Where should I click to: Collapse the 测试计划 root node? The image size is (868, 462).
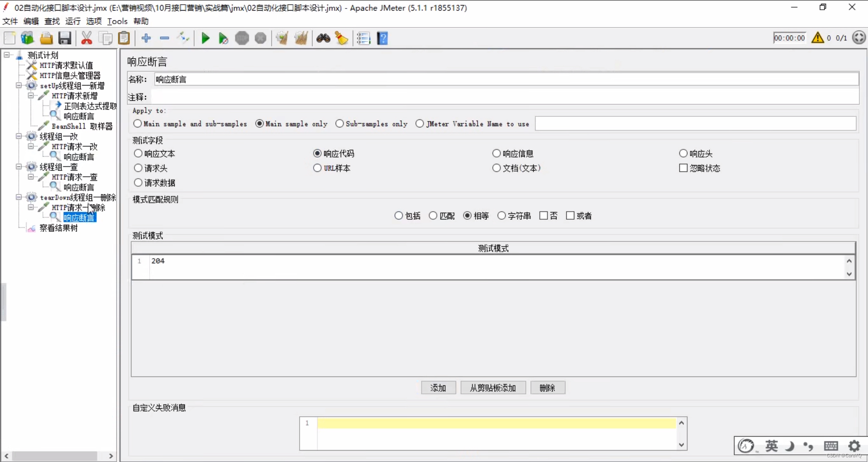point(6,55)
